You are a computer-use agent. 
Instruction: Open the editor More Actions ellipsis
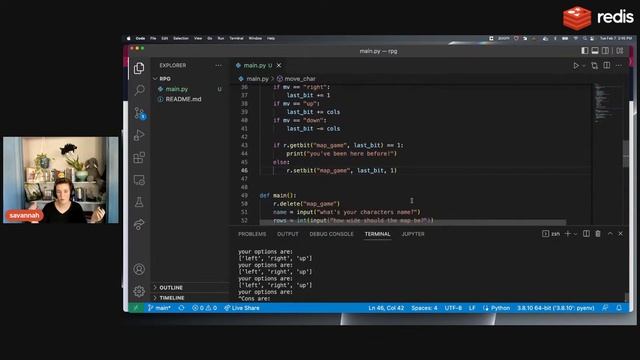point(619,65)
